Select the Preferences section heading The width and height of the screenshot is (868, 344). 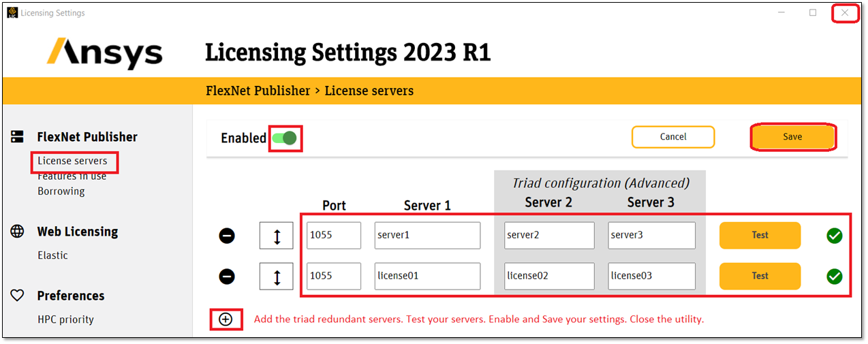71,296
